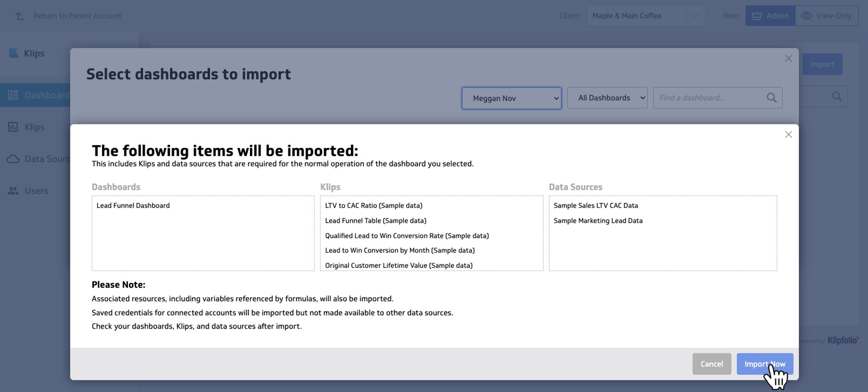Select Sample Marketing Lead Data source
Image resolution: width=868 pixels, height=392 pixels.
[598, 220]
